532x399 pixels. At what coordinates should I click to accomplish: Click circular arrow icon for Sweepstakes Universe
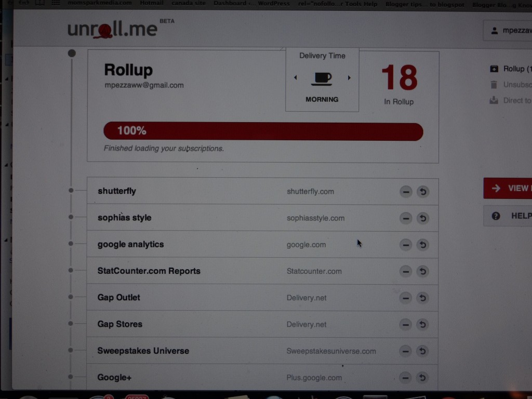coord(422,351)
